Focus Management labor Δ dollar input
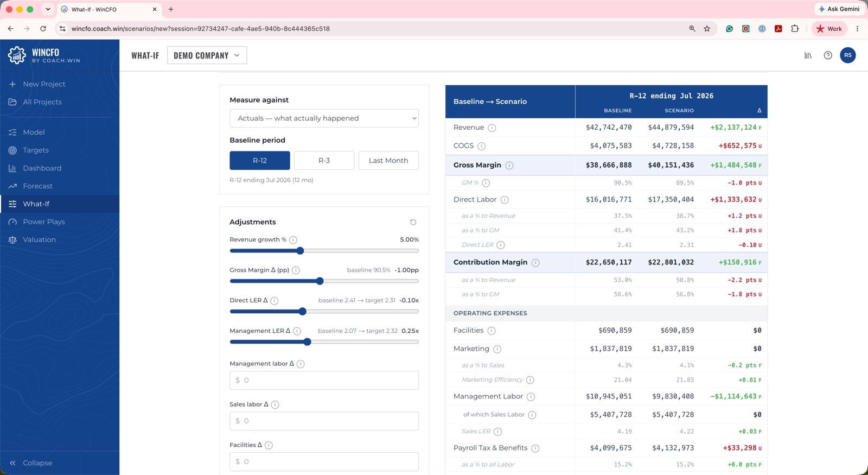Viewport: 868px width, 475px height. coord(324,381)
